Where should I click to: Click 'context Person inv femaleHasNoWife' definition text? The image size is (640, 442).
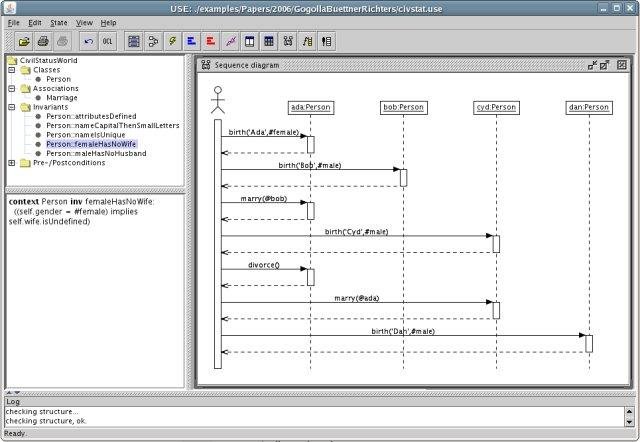[x=81, y=202]
